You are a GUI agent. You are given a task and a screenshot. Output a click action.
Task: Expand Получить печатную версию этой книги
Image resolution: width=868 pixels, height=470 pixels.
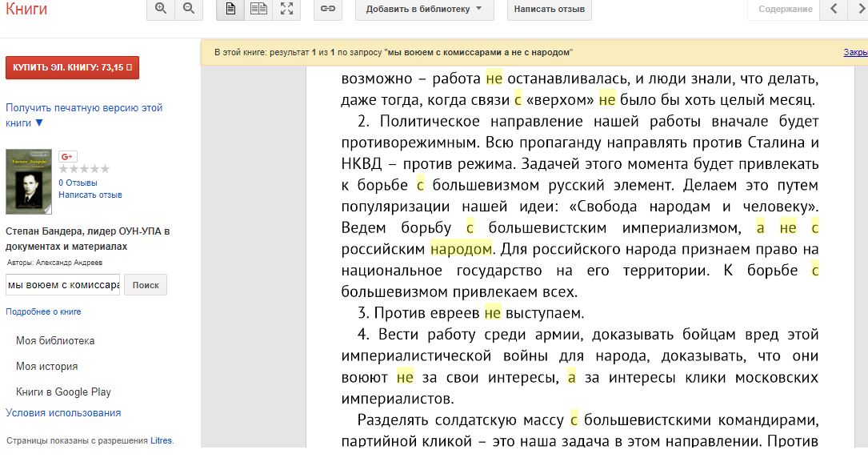[84, 115]
